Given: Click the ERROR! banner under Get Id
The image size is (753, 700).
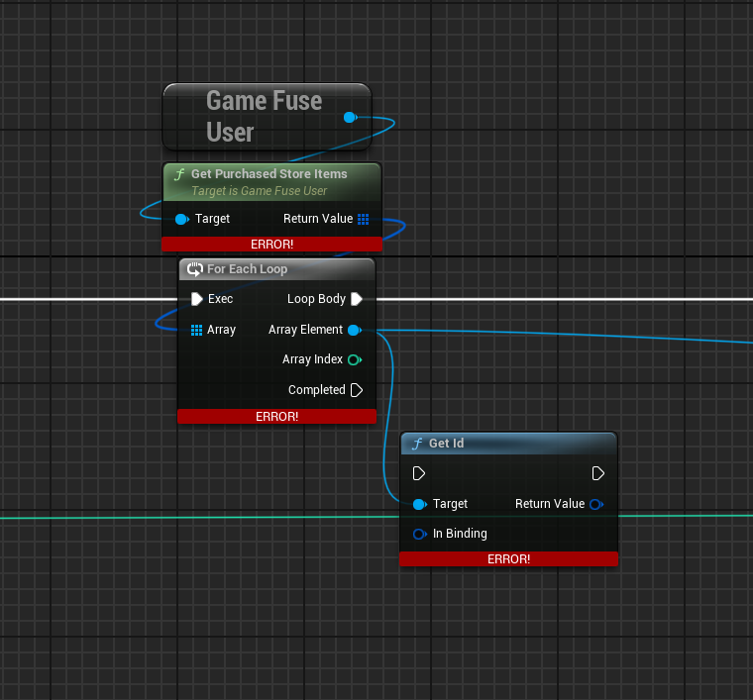Looking at the screenshot, I should [508, 559].
